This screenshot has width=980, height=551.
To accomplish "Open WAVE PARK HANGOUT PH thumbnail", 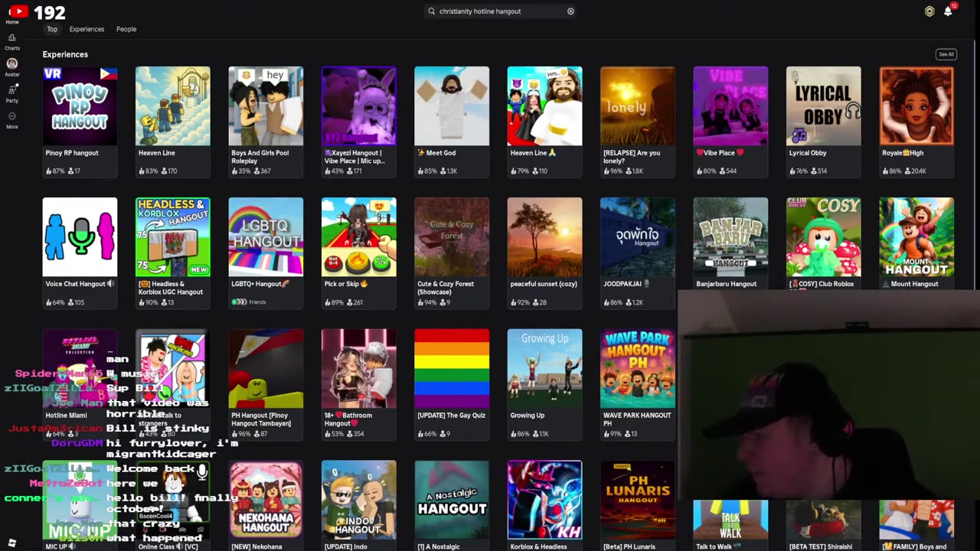I will [638, 369].
